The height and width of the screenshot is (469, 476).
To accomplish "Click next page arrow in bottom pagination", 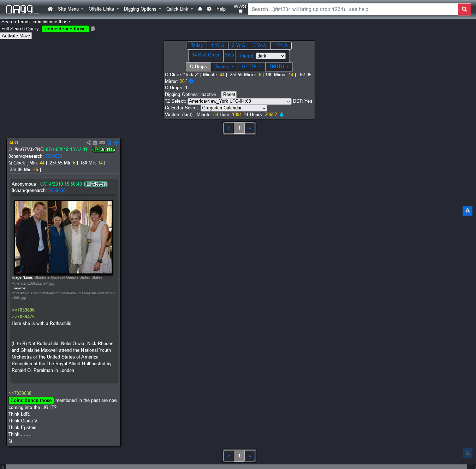I will [250, 456].
